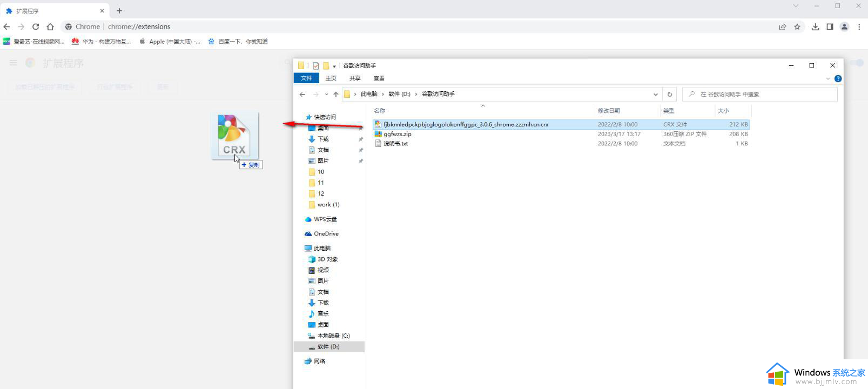The width and height of the screenshot is (868, 389).
Task: Open the 主页 ribbon tab
Action: tap(331, 78)
